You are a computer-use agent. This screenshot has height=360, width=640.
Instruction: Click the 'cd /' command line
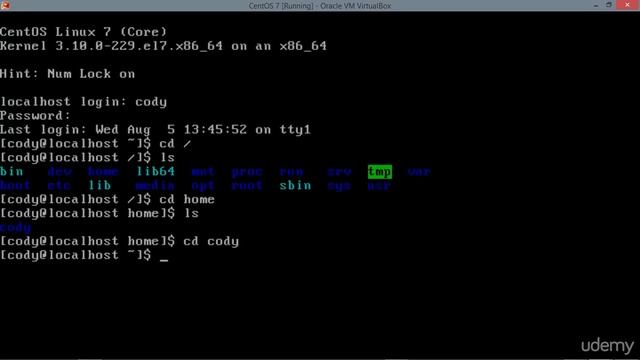tap(96, 144)
